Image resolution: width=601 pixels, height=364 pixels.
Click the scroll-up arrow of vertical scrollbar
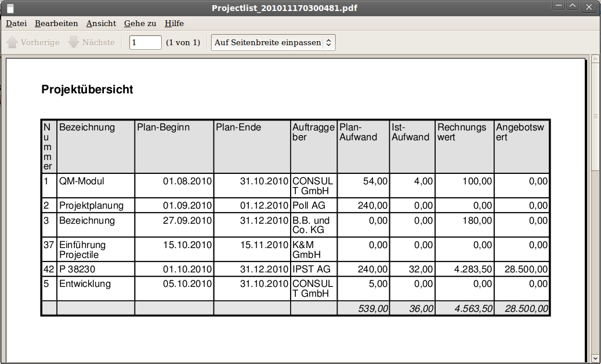596,59
